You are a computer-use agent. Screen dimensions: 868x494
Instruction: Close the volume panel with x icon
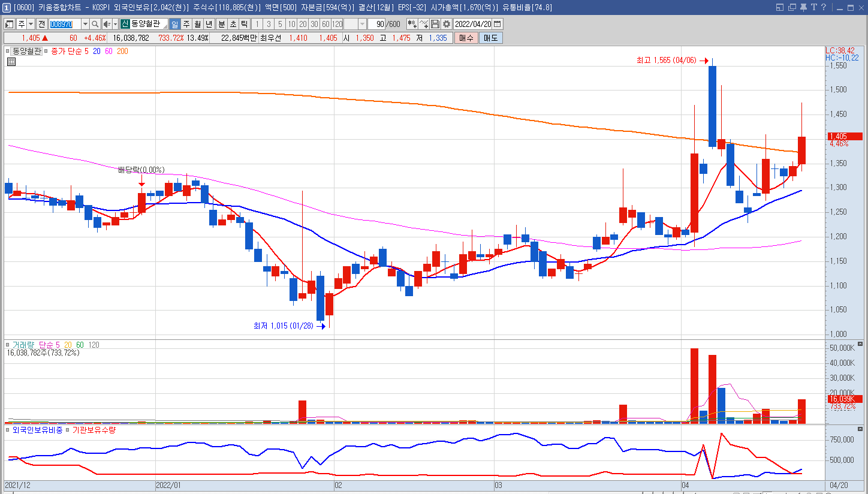[861, 345]
